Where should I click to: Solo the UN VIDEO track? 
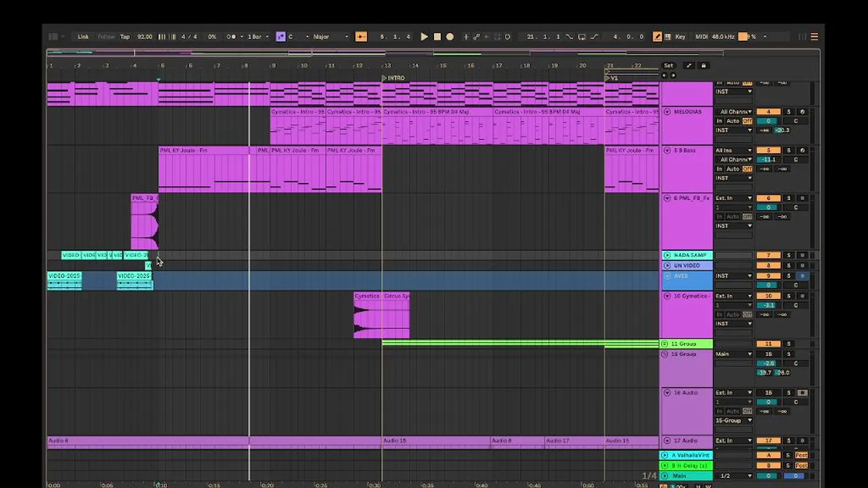pyautogui.click(x=789, y=266)
